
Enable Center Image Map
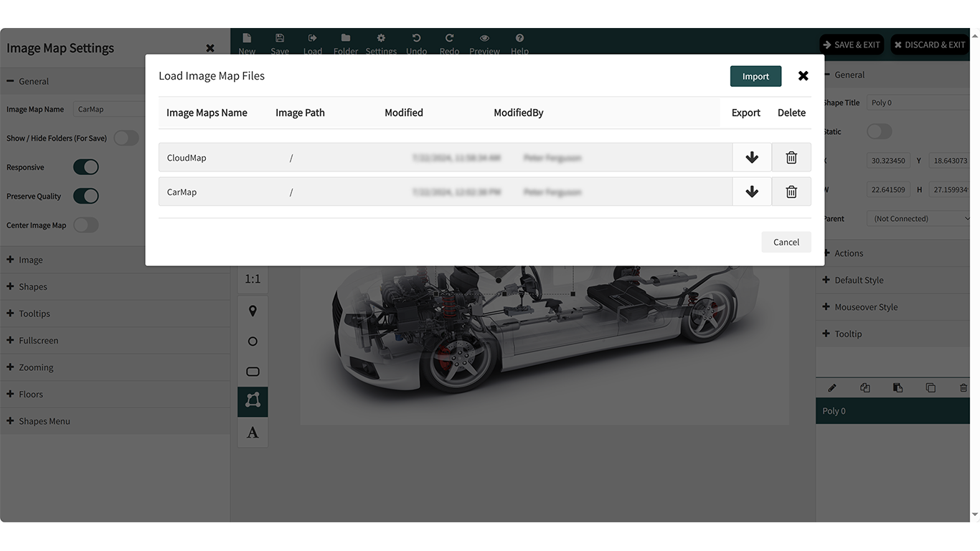click(x=86, y=225)
